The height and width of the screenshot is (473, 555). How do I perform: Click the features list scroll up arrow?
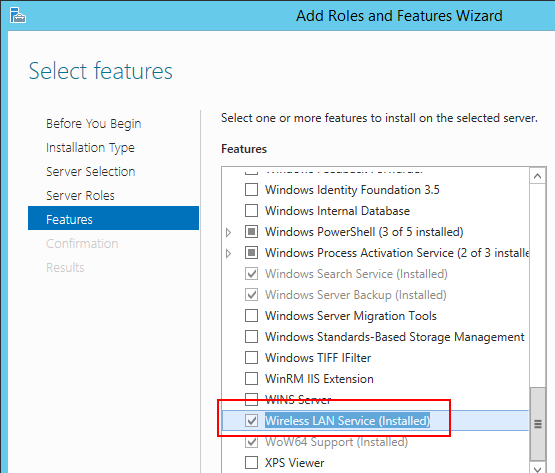pyautogui.click(x=538, y=176)
